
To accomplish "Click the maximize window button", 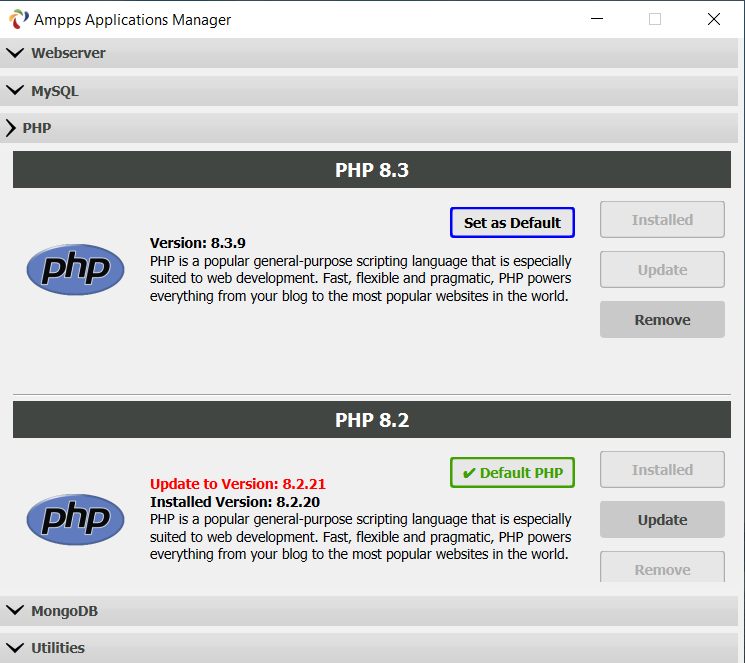I will tap(655, 19).
